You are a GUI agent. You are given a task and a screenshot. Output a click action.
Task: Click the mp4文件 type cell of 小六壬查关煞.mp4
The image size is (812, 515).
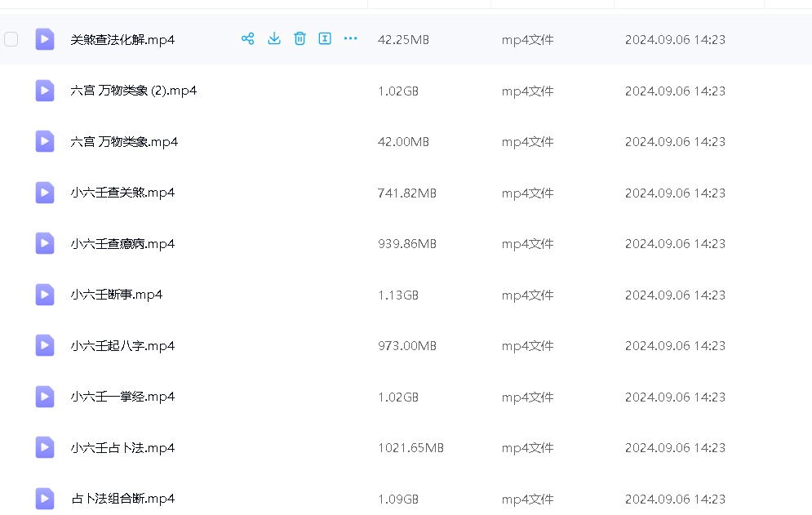click(527, 193)
